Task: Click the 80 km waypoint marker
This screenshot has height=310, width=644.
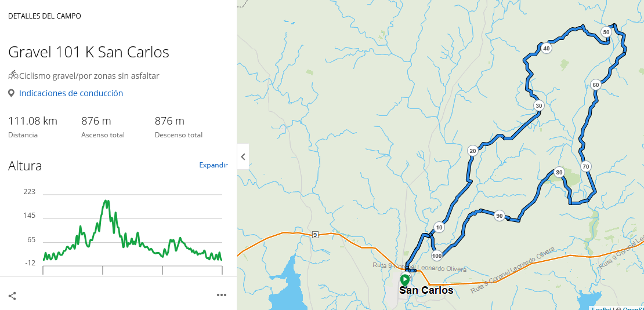Action: coord(559,172)
